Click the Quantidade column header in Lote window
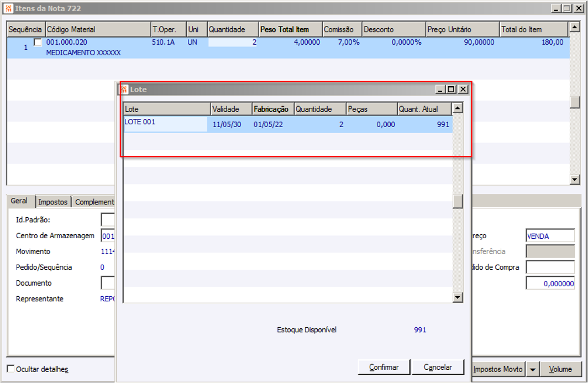 320,109
